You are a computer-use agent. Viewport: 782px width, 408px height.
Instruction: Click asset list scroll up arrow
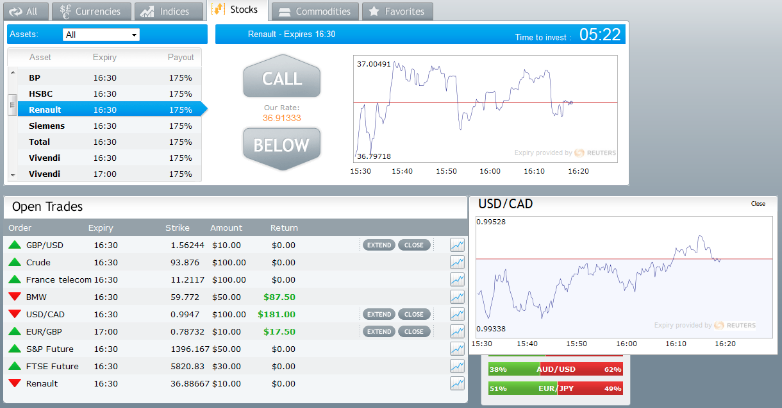[13, 73]
